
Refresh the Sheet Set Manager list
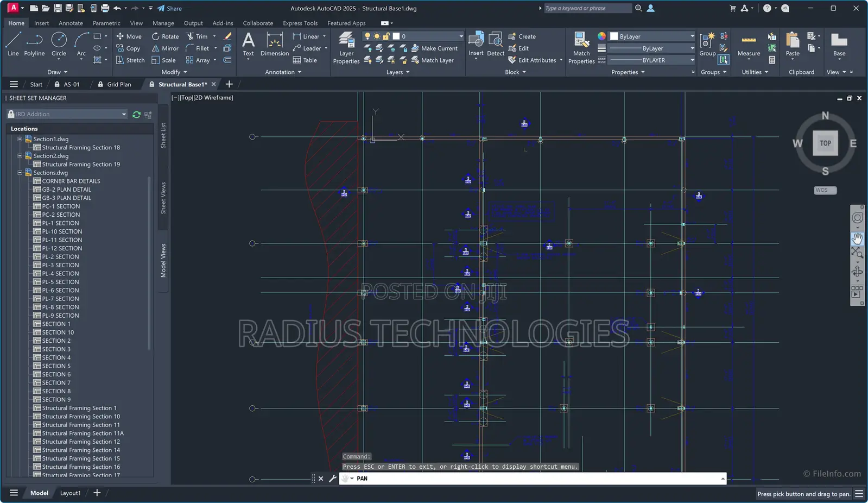[136, 115]
